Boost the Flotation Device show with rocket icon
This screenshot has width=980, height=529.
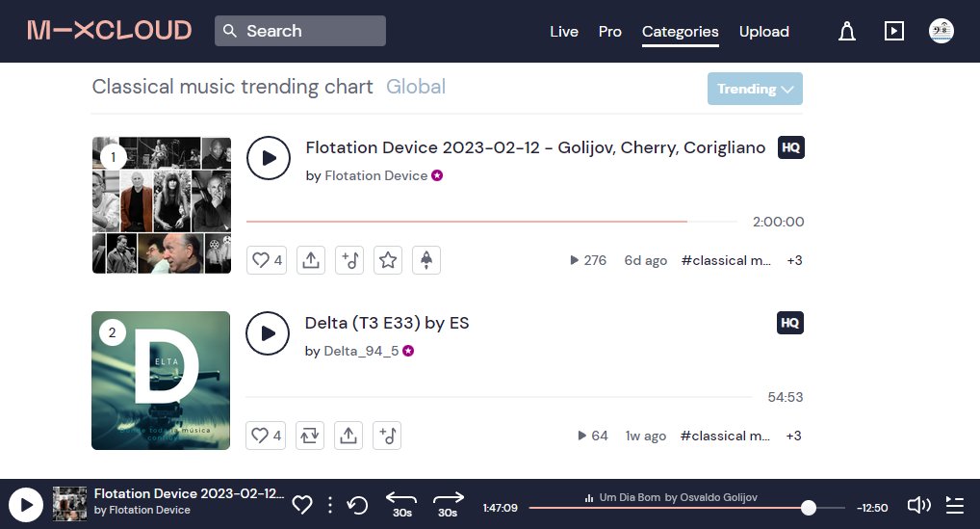tap(426, 260)
